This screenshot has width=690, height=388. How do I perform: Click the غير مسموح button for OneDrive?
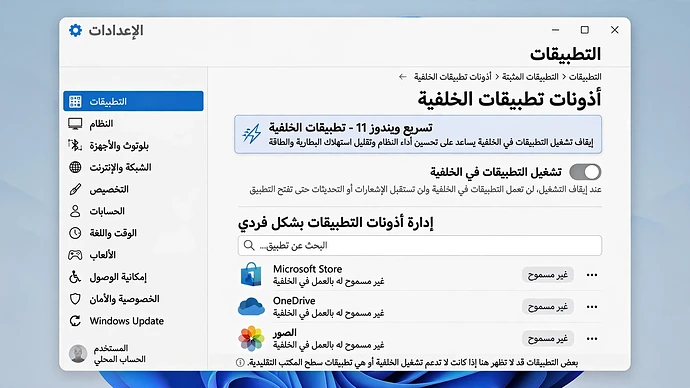click(548, 307)
